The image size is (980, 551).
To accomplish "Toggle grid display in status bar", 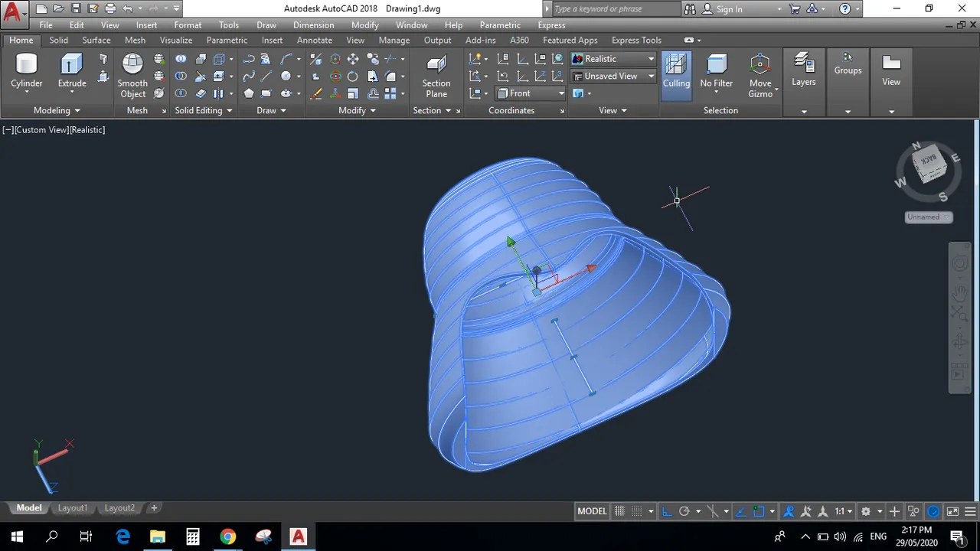I will (x=620, y=511).
